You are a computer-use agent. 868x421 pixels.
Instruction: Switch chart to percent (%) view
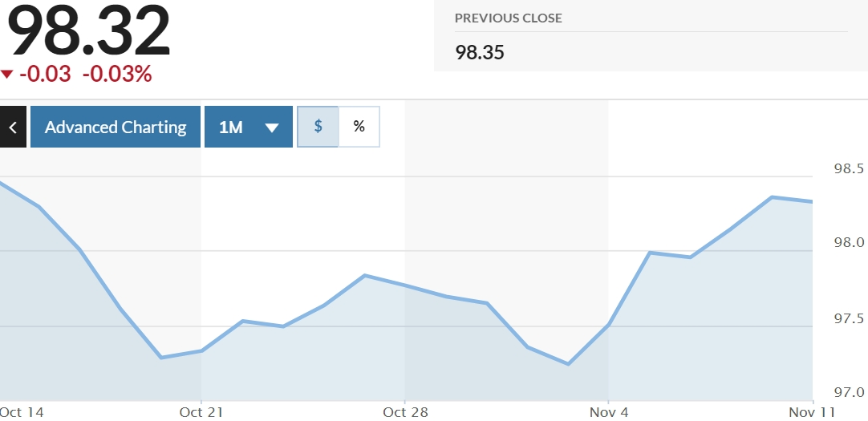pos(359,127)
